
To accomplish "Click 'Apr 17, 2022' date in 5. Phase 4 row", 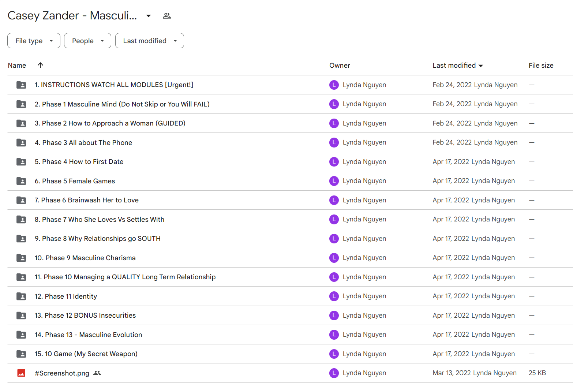I will 451,162.
